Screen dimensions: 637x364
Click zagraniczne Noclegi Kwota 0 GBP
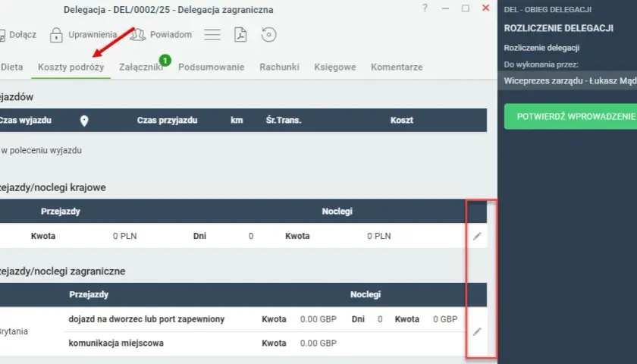pyautogui.click(x=445, y=319)
